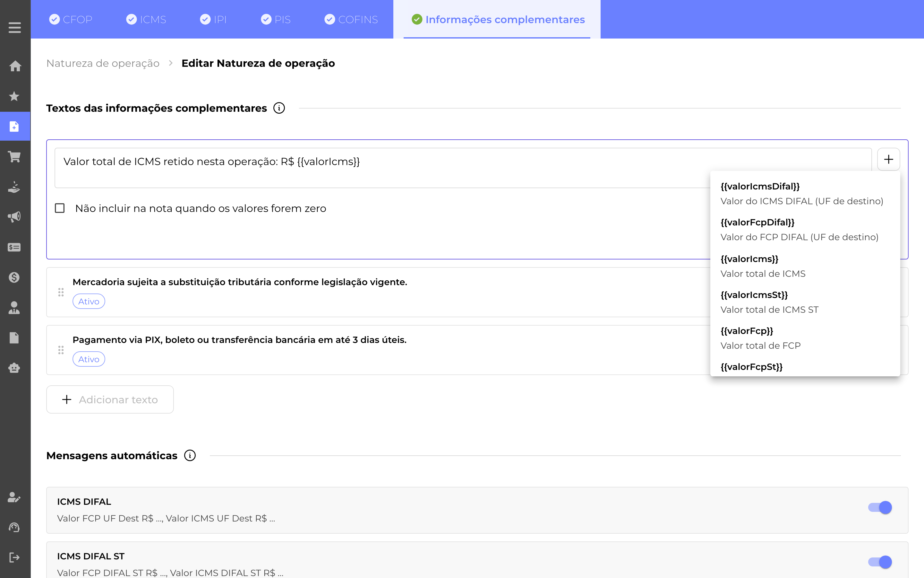Open the dollar coin finance icon
Screen dimensions: 924x578
pos(14,277)
